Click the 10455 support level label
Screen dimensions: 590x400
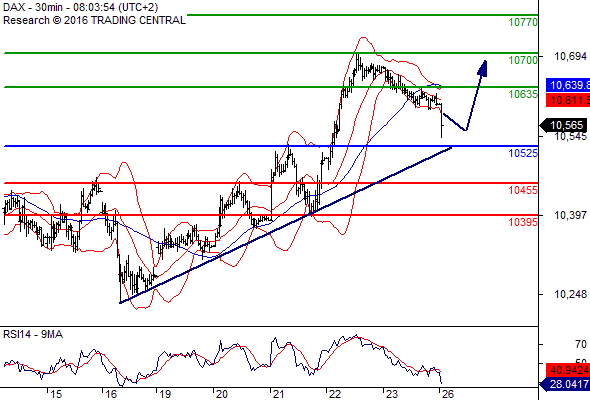click(523, 190)
